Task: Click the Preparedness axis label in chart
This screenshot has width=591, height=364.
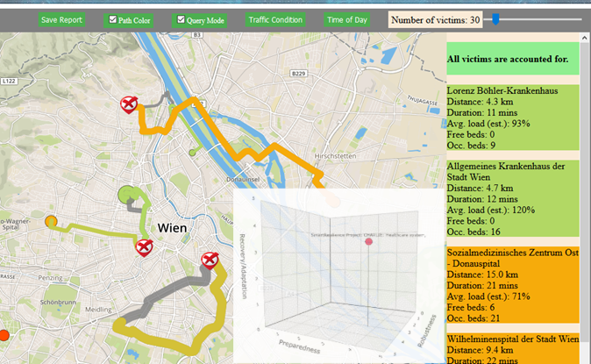Action: pyautogui.click(x=300, y=346)
